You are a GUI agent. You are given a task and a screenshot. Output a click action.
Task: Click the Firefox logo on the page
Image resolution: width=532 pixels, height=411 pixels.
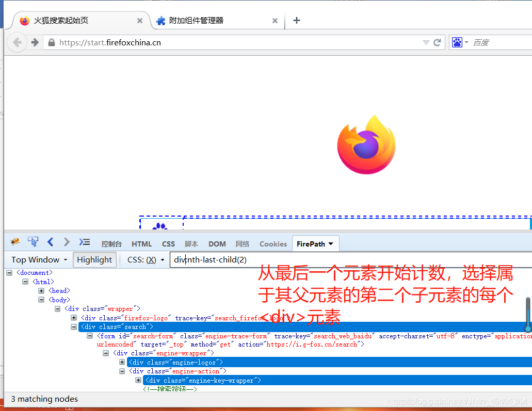click(366, 144)
